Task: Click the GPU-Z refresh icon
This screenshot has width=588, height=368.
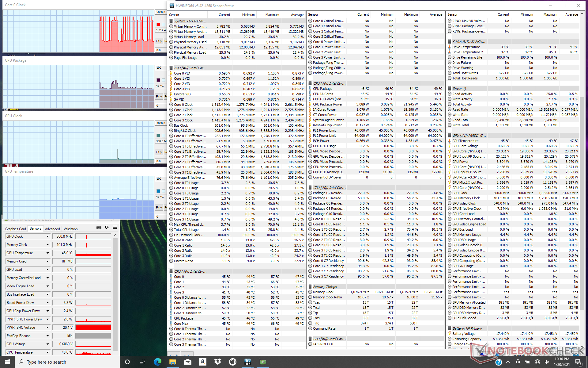Action: tap(107, 227)
